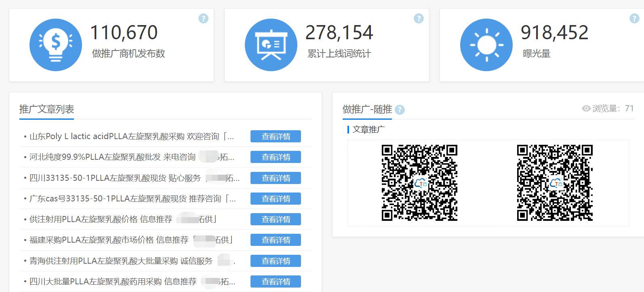View details for 山东Poly L lactic acid article

pos(276,136)
